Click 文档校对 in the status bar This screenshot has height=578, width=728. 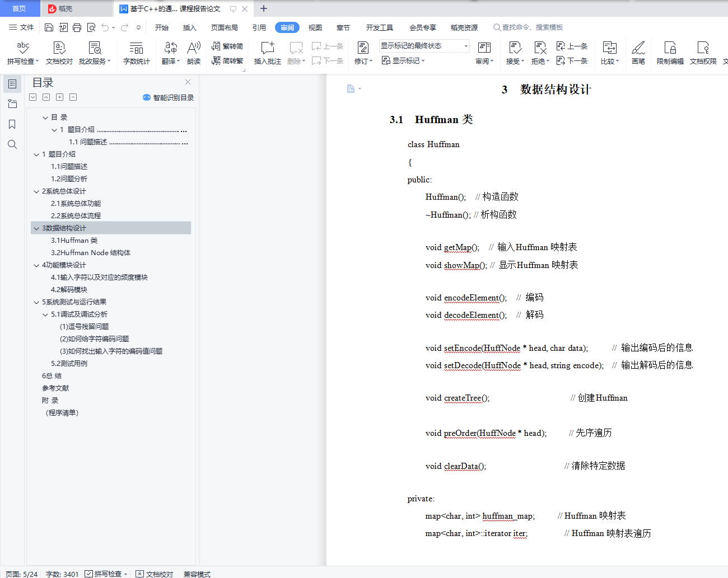[x=155, y=574]
